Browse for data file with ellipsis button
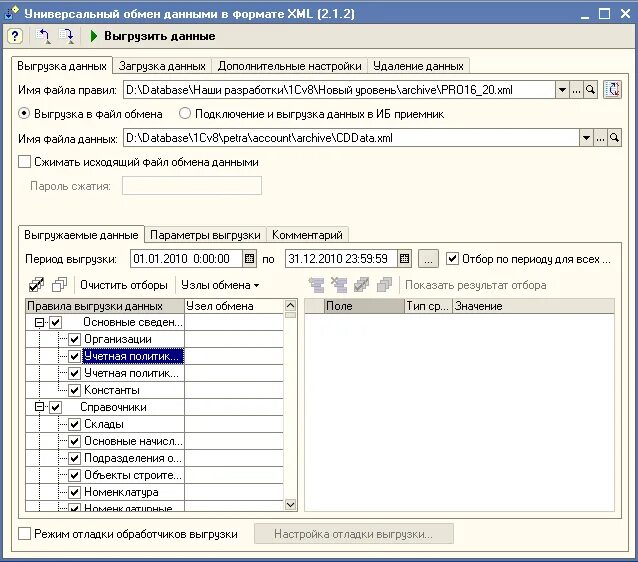The height and width of the screenshot is (562, 638). pyautogui.click(x=600, y=138)
